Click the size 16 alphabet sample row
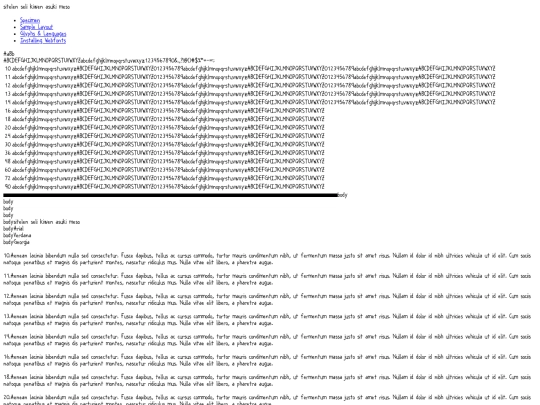The height and width of the screenshot is (405, 540). pos(165,111)
